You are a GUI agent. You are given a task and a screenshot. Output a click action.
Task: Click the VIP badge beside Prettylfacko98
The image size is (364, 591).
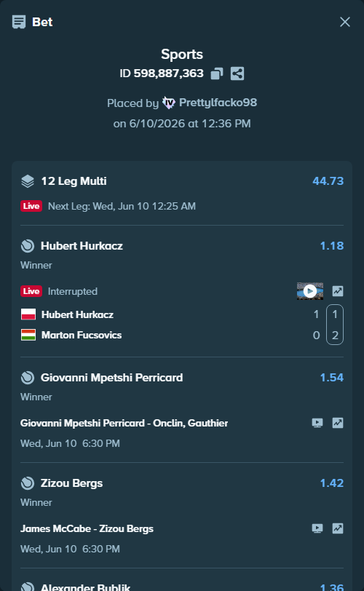point(168,103)
